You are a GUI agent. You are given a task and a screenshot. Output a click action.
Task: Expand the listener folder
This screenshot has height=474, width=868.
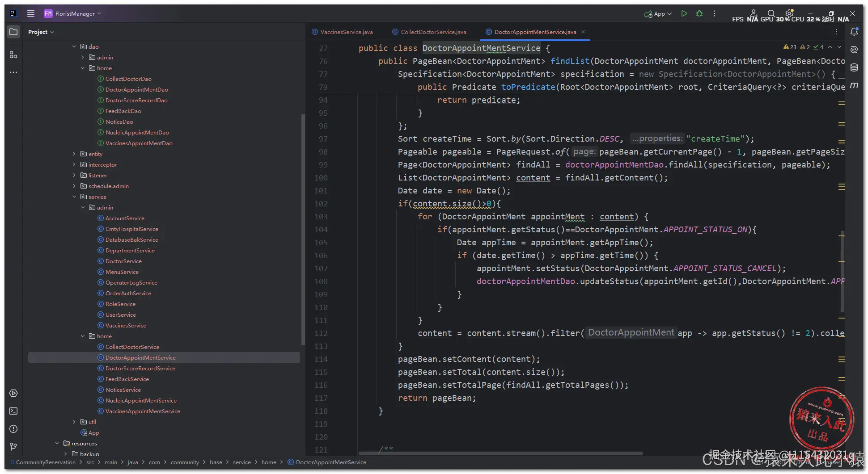point(74,175)
